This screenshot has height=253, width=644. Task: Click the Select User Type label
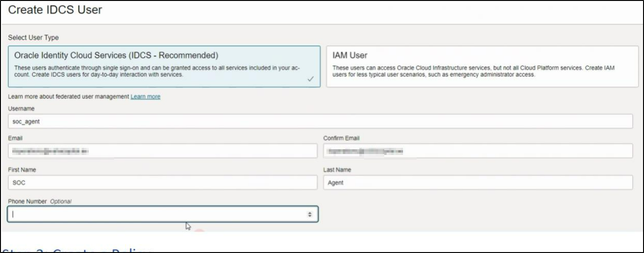[x=33, y=38]
